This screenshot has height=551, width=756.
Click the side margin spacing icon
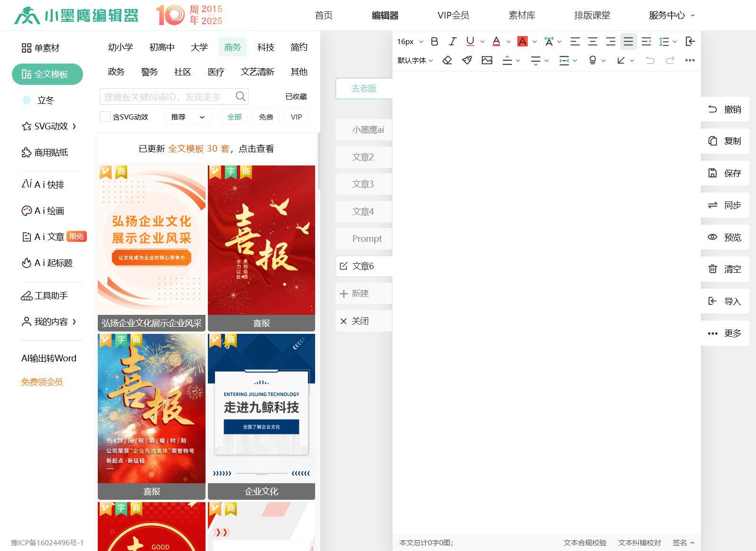pyautogui.click(x=564, y=60)
